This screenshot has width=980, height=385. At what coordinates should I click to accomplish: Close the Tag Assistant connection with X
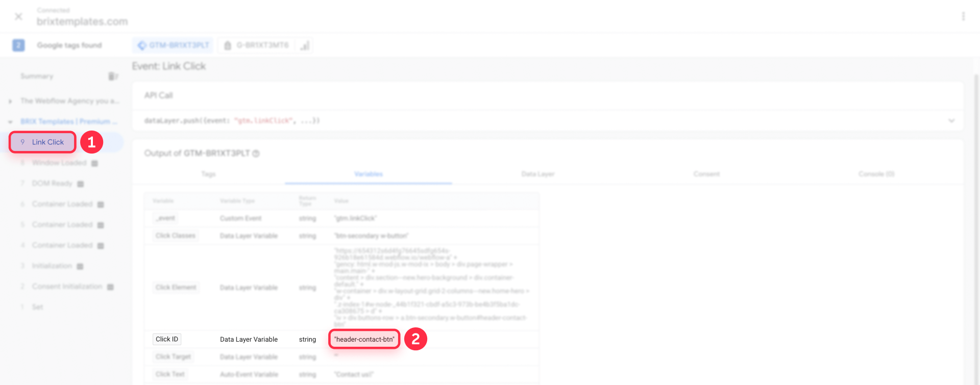(18, 16)
